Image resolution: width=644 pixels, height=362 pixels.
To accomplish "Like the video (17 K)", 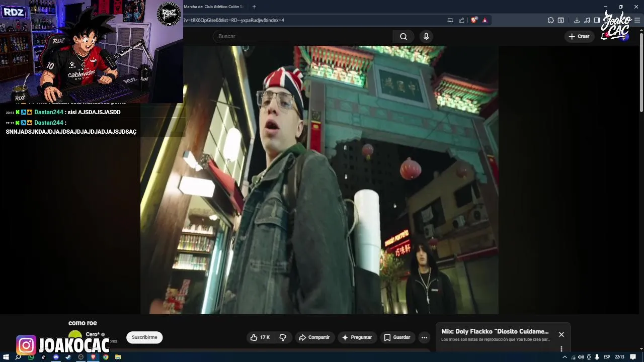I will point(260,337).
